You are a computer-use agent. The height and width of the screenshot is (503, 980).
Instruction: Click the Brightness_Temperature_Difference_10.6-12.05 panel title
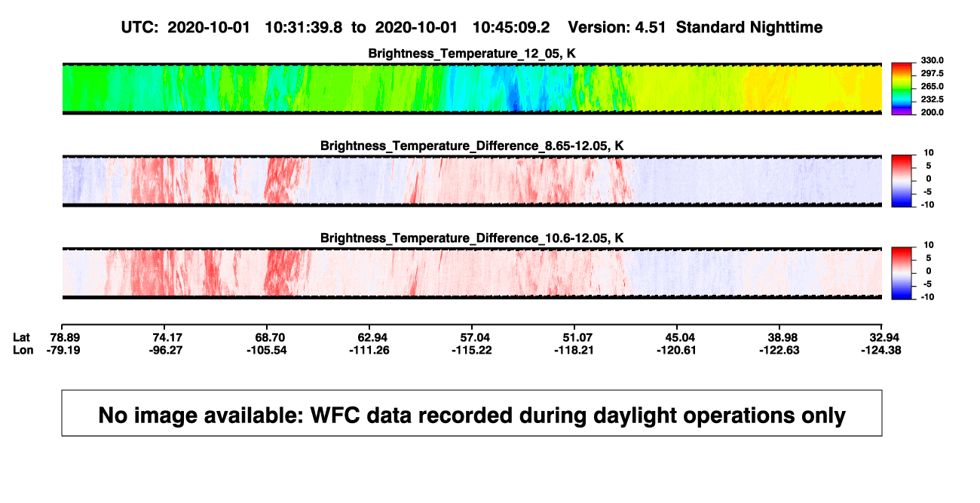[x=472, y=238]
